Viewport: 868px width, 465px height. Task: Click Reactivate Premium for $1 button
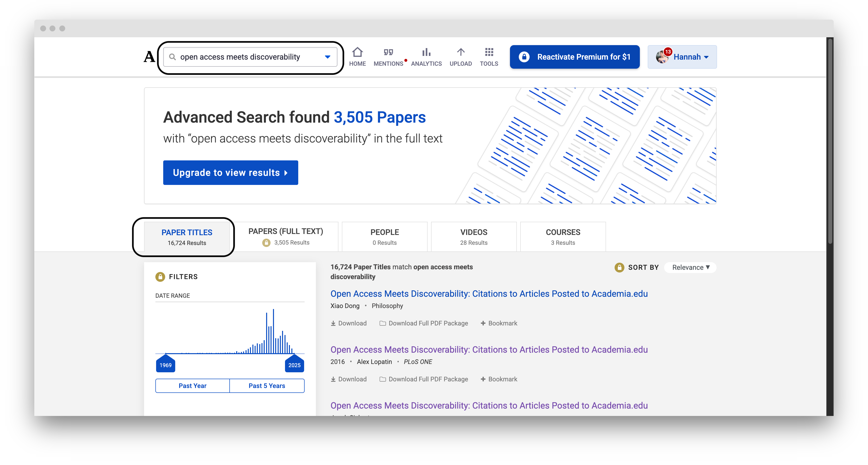click(574, 57)
